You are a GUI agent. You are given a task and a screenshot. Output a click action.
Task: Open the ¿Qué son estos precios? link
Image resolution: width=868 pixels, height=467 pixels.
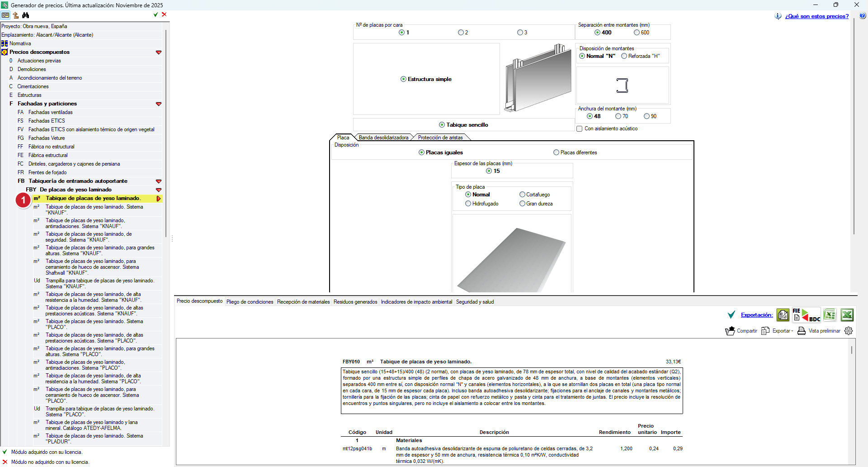point(817,16)
